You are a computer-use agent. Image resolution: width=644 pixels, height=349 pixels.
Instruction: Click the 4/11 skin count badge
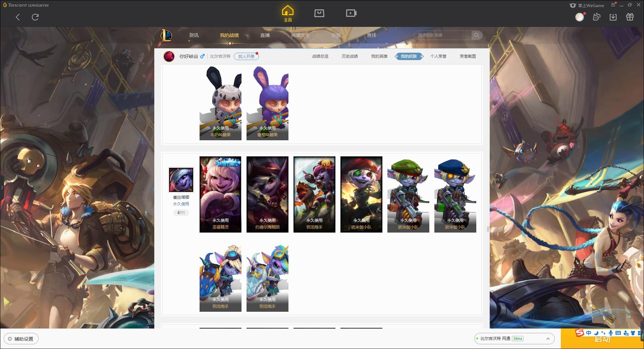click(181, 212)
